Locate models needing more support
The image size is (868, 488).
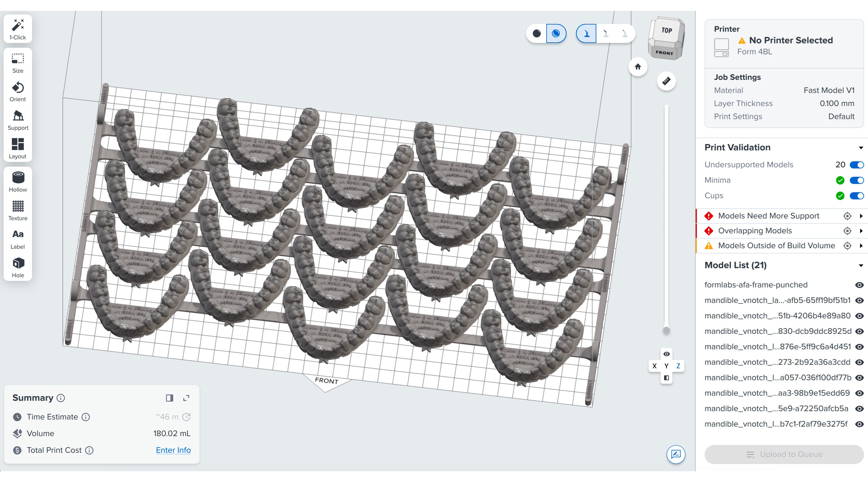pos(847,216)
